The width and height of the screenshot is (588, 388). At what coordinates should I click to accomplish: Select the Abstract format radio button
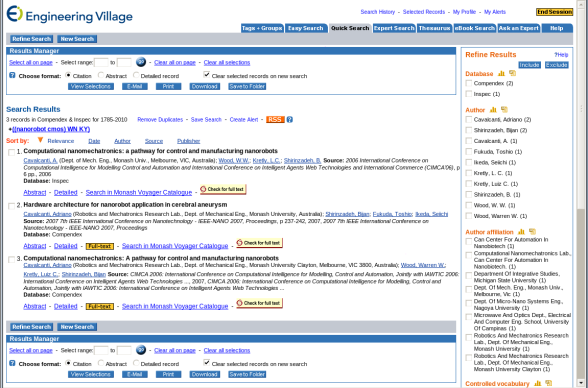click(x=101, y=75)
